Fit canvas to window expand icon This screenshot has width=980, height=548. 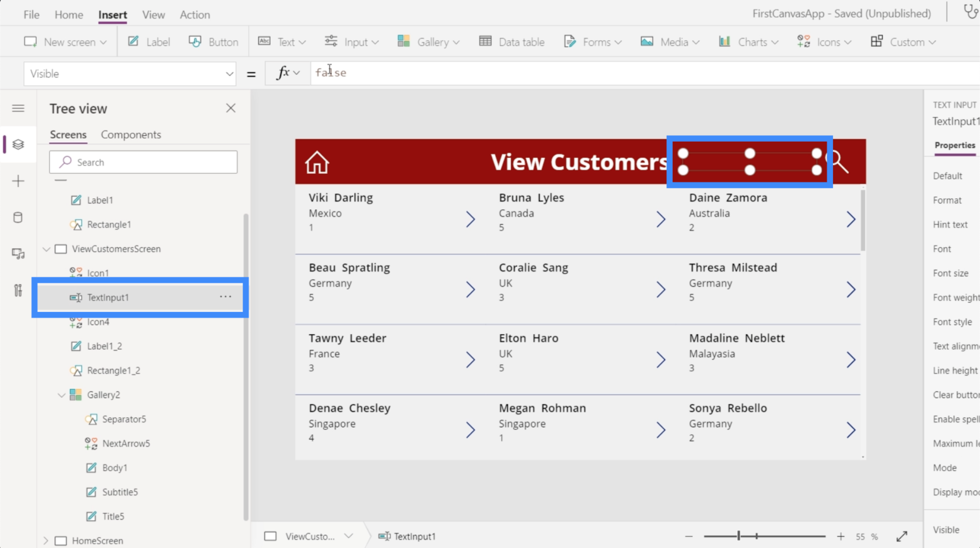point(902,536)
